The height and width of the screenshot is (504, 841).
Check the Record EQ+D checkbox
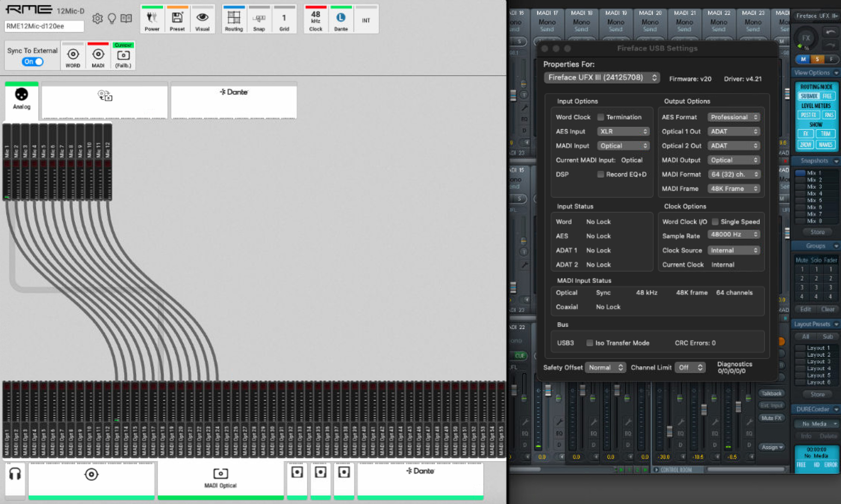600,174
